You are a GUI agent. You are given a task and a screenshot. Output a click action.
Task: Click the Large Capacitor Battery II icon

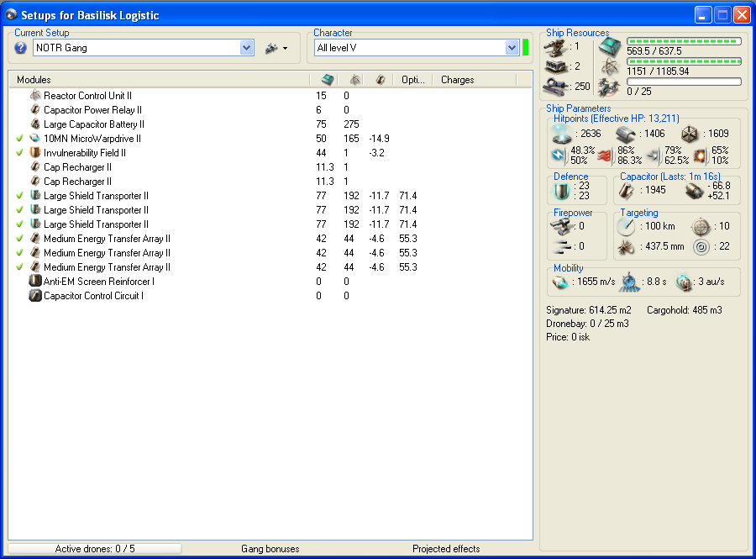(35, 124)
